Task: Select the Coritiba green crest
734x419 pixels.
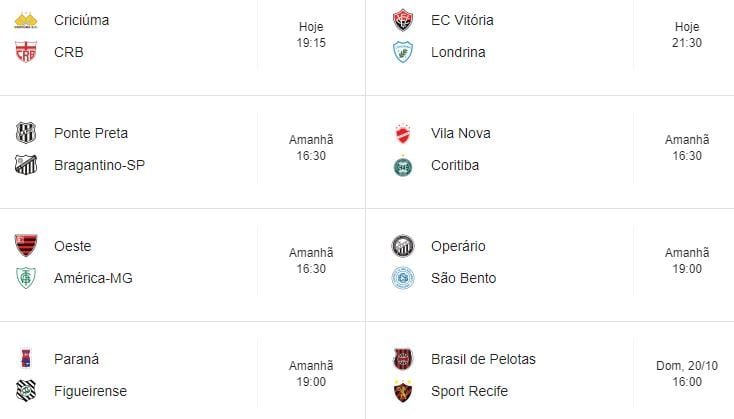Action: click(x=403, y=165)
